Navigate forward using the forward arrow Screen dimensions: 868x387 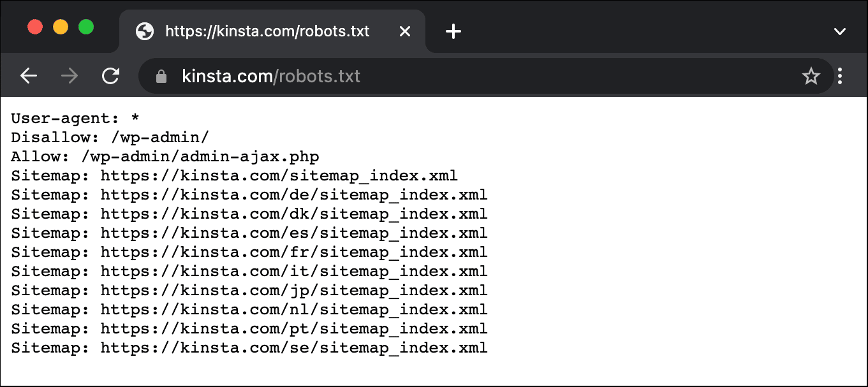tap(69, 75)
